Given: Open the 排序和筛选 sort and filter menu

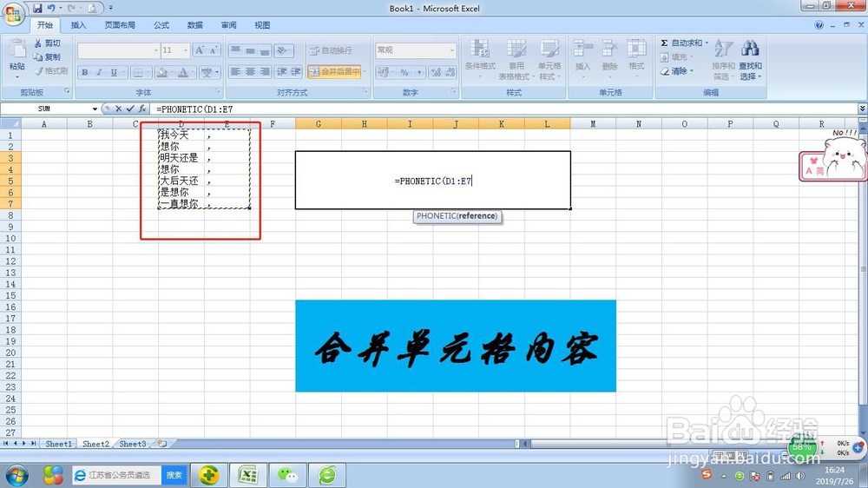Looking at the screenshot, I should point(724,59).
